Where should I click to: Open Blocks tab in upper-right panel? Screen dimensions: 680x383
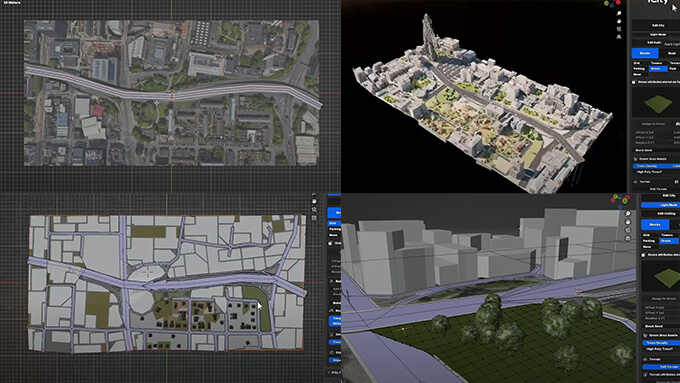645,53
